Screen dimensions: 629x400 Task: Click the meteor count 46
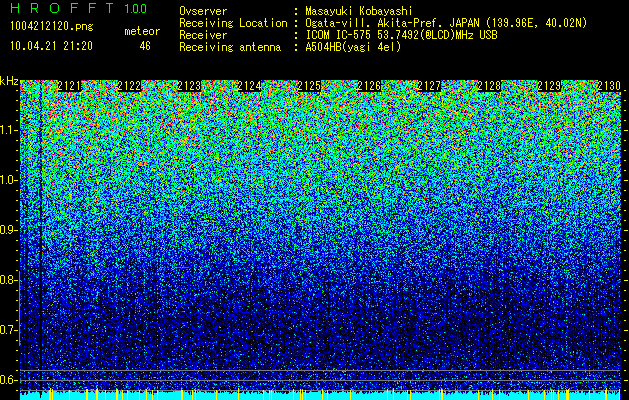click(145, 46)
